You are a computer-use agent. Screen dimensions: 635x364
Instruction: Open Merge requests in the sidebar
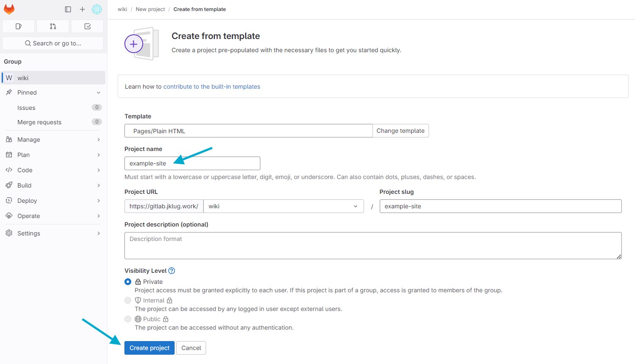(40, 122)
